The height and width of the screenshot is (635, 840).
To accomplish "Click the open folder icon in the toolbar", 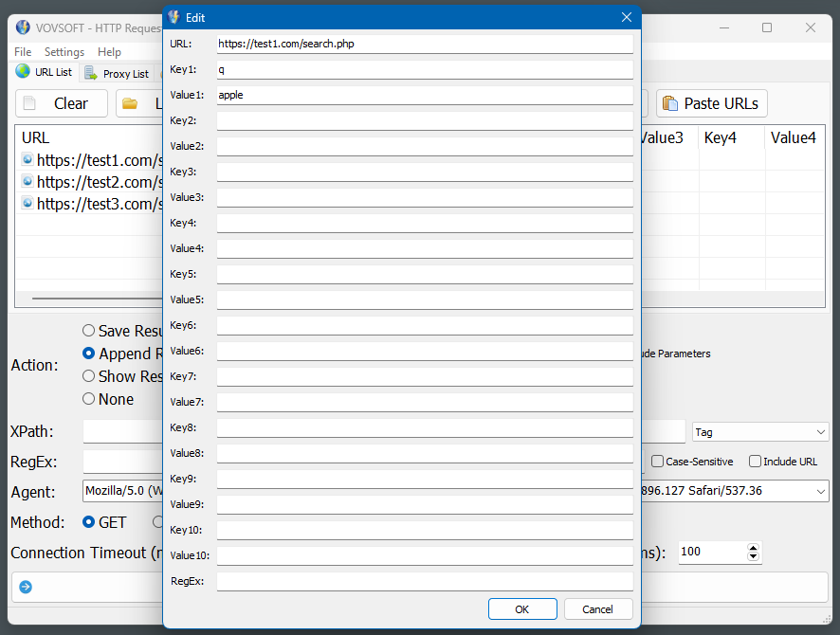I will [130, 103].
